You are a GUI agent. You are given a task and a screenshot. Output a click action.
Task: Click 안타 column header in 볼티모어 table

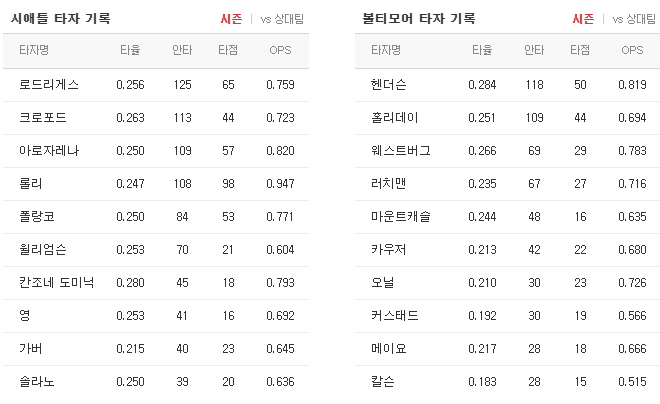coord(534,50)
